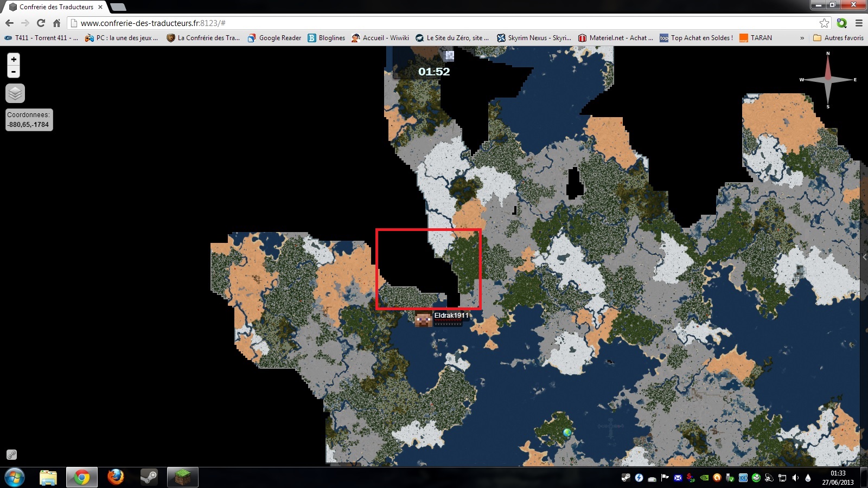The image size is (868, 488).
Task: Open Autres favoris bookmarks folder
Action: 838,38
